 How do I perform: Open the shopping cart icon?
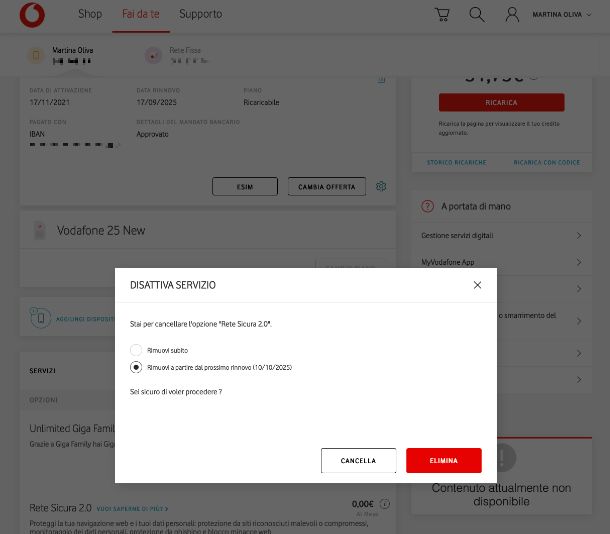point(442,14)
